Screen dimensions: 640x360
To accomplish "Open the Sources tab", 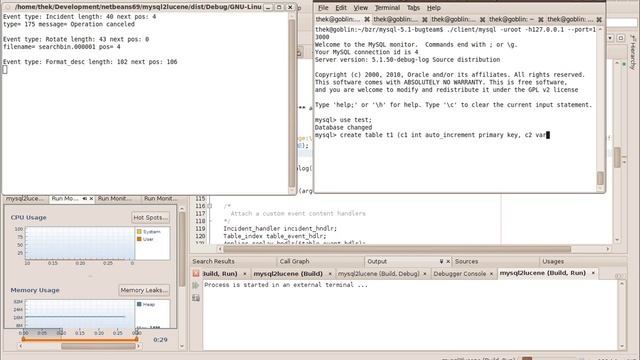I will point(467,261).
